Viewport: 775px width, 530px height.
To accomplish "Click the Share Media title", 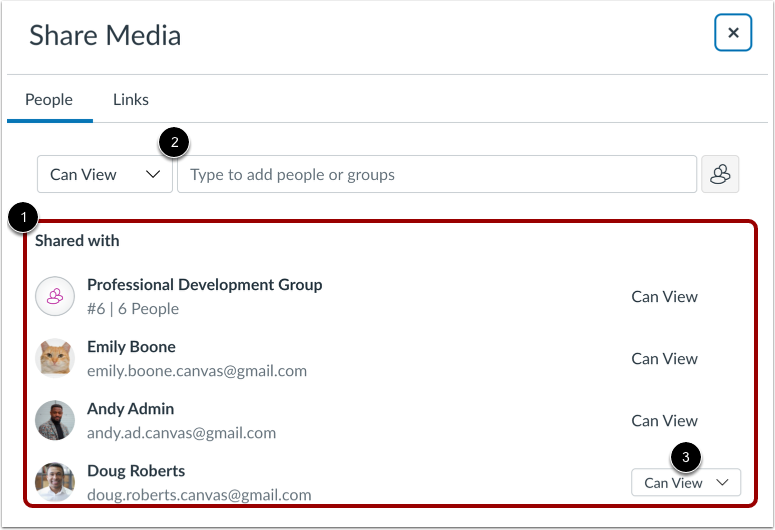I will point(105,36).
